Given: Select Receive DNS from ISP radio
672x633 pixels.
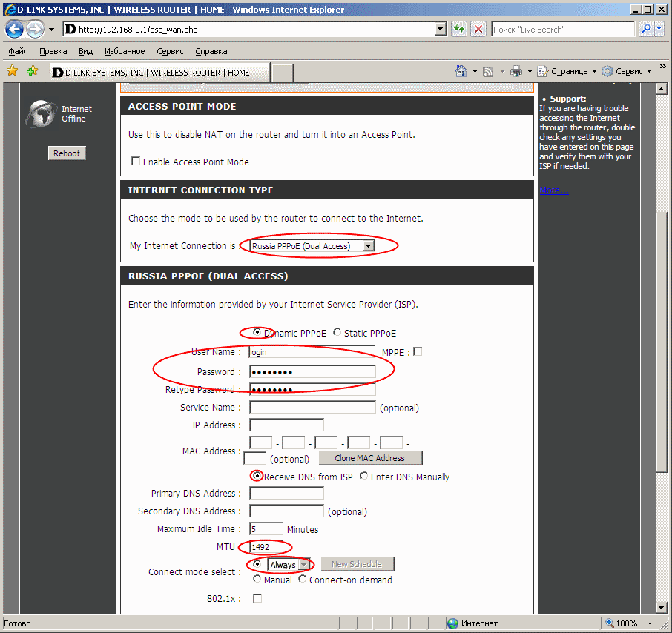Looking at the screenshot, I should point(257,476).
